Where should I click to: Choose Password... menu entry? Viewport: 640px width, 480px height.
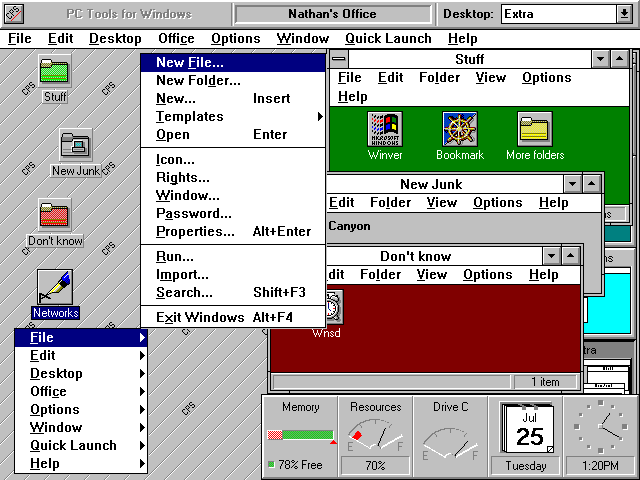click(x=233, y=213)
